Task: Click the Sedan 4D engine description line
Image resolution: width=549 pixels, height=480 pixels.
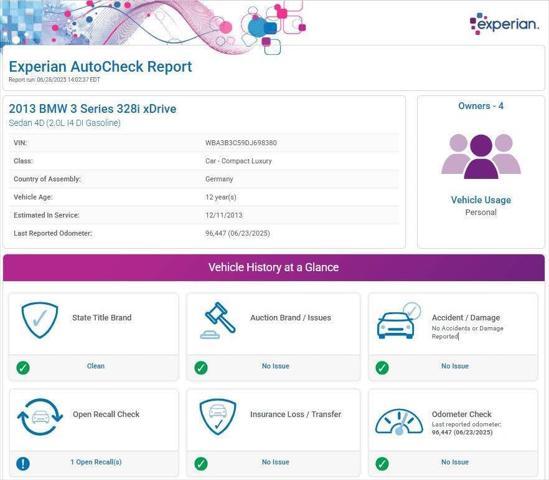Action: coord(64,123)
